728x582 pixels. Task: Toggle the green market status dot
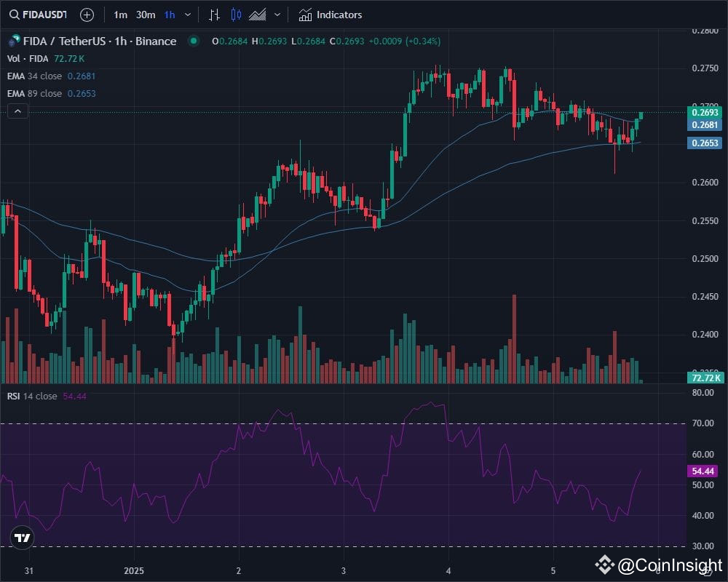tap(192, 41)
